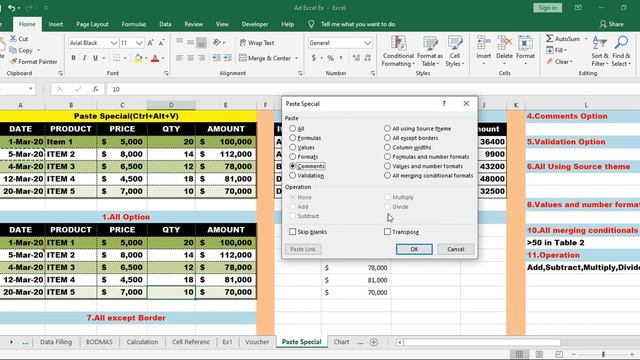Expand the Clear dropdown in Editing
The height and width of the screenshot is (360, 640).
point(571,62)
